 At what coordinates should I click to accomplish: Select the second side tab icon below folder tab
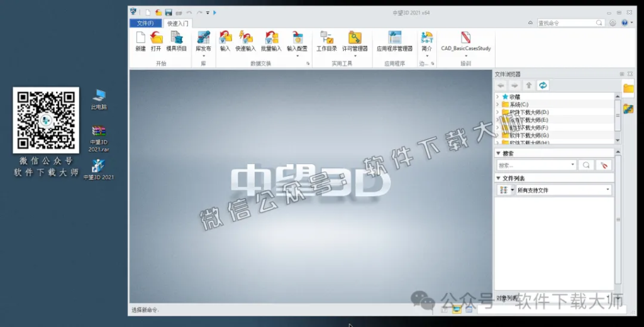pyautogui.click(x=628, y=108)
